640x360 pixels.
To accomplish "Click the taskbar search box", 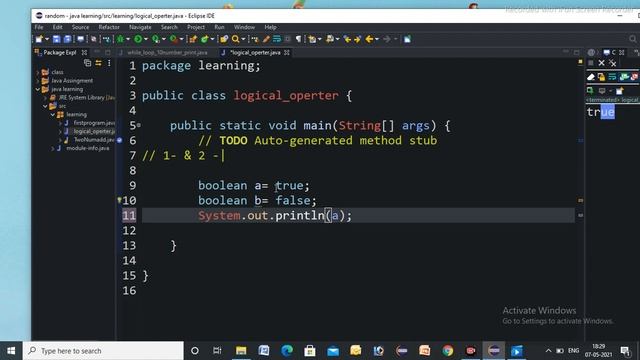I will pos(103,351).
